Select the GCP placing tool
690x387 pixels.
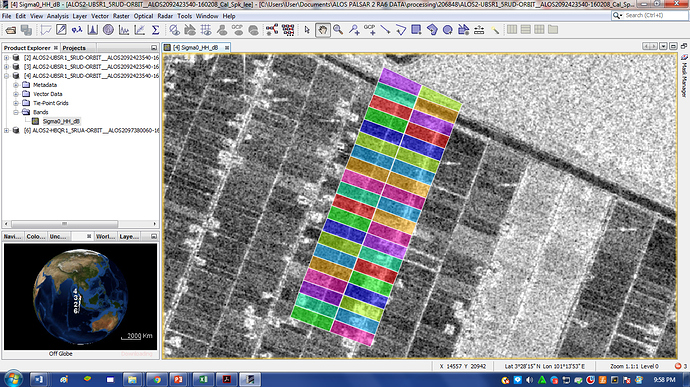pyautogui.click(x=370, y=30)
